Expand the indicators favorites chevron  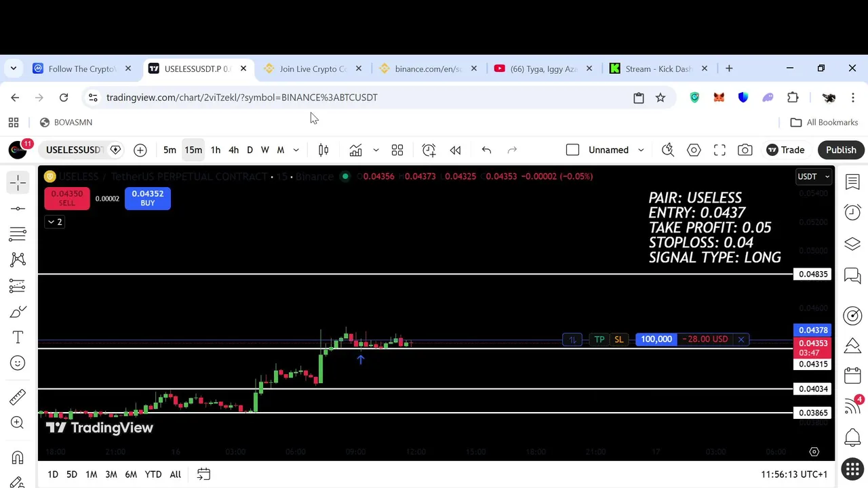(376, 150)
